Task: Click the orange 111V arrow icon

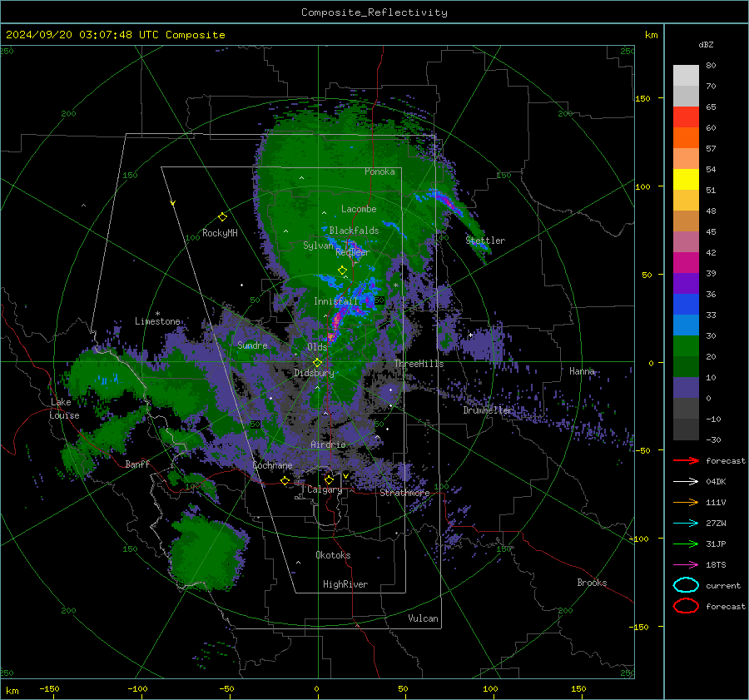Action: [x=686, y=502]
